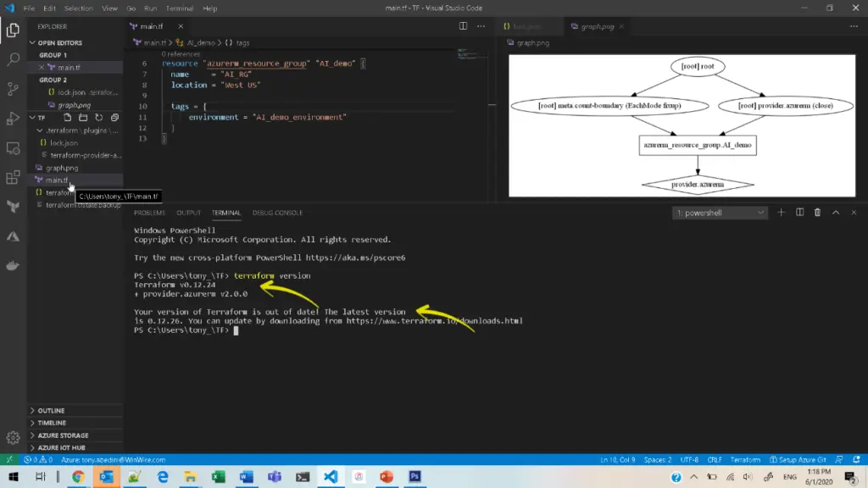Open the Source Control view

[13, 88]
